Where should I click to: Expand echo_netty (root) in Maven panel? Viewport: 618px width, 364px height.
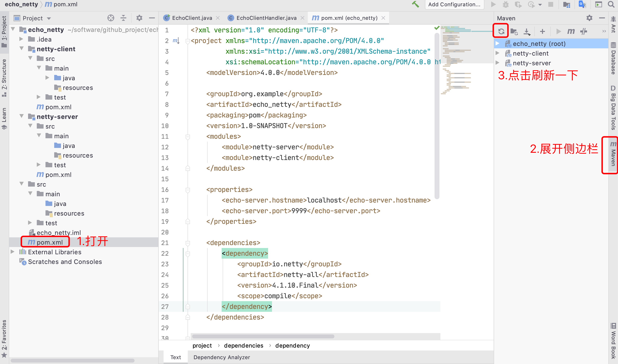pos(498,44)
